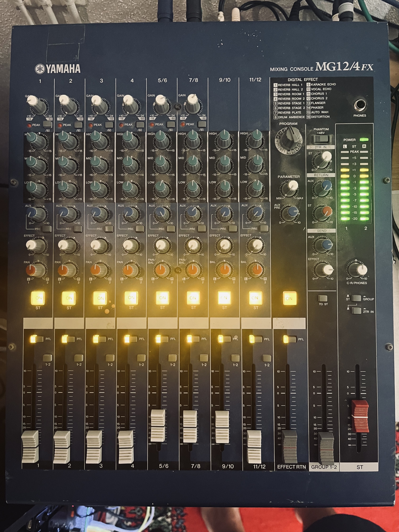Toggle the Phantom +48V switch
This screenshot has height=532, width=399.
pyautogui.click(x=321, y=139)
